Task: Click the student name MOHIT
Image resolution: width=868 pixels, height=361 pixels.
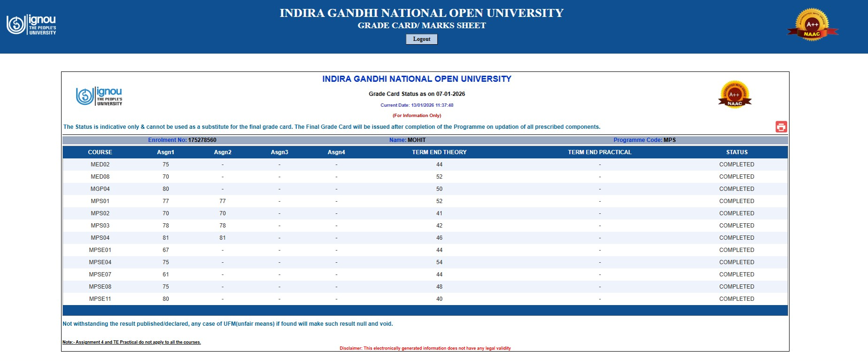Action: [x=416, y=140]
